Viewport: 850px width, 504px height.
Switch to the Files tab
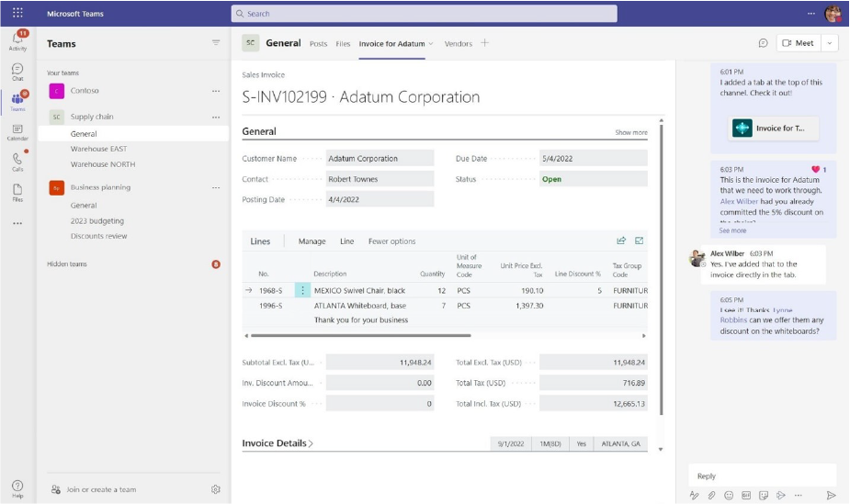point(343,44)
